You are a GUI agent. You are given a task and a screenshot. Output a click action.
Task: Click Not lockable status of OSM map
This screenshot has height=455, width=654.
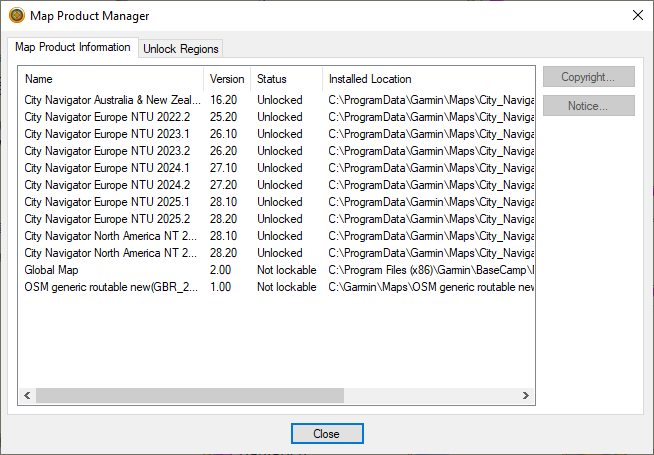pos(287,287)
